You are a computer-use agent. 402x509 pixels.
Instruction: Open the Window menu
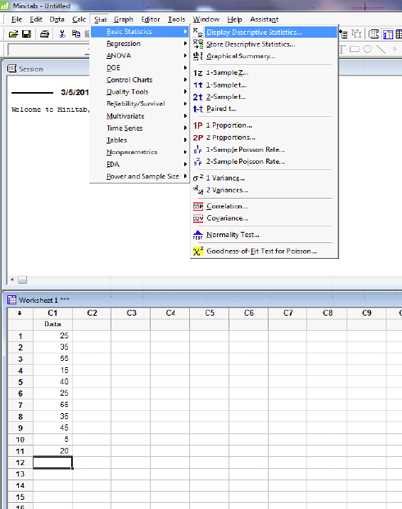[x=206, y=19]
